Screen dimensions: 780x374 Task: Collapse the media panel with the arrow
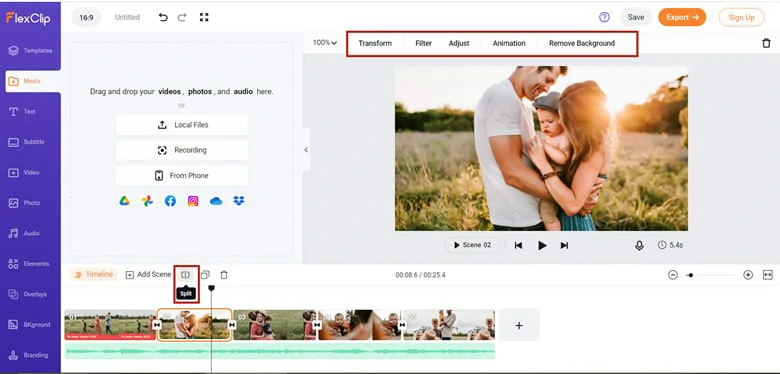coord(306,150)
